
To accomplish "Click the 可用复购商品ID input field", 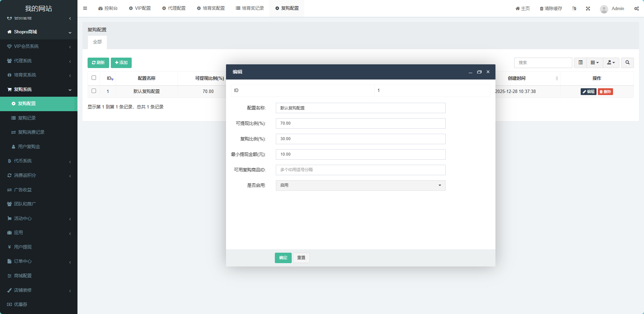I will (360, 170).
